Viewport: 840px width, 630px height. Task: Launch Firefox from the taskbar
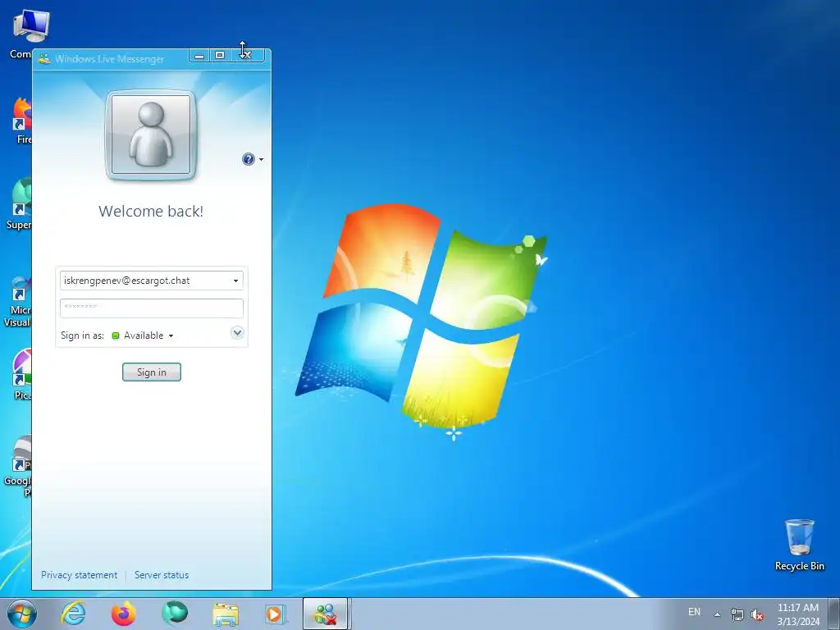pyautogui.click(x=124, y=614)
